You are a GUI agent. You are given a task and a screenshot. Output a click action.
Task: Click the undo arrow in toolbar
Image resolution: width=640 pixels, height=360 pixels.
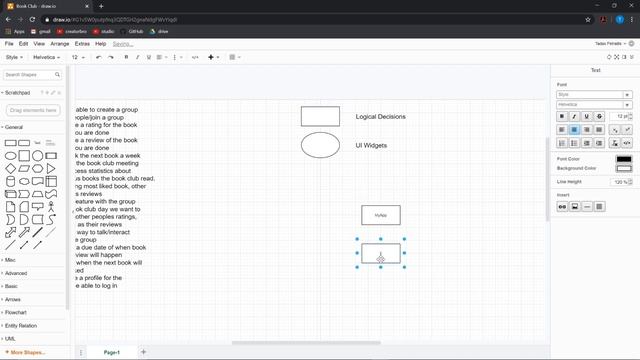98,57
